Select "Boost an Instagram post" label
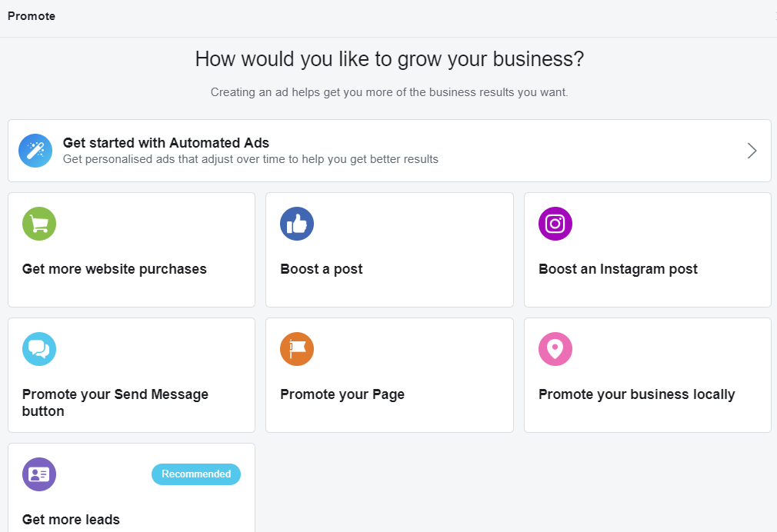This screenshot has height=532, width=777. [x=618, y=269]
